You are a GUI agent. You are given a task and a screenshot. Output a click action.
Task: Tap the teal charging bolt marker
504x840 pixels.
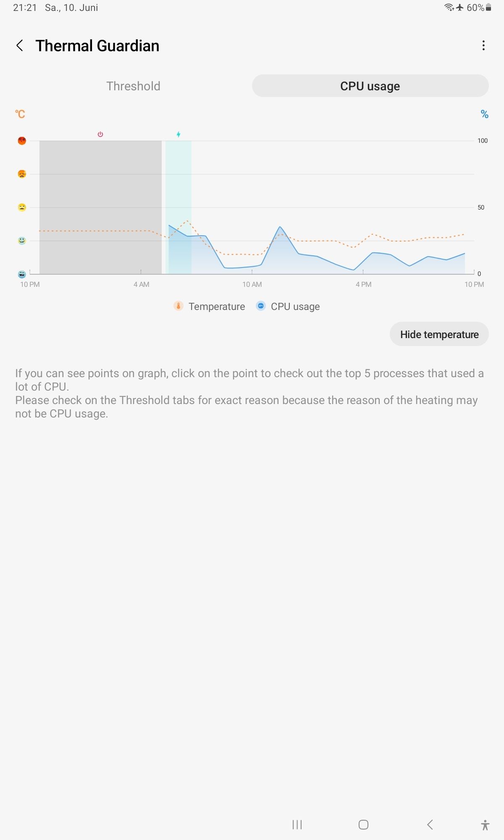pos(178,134)
